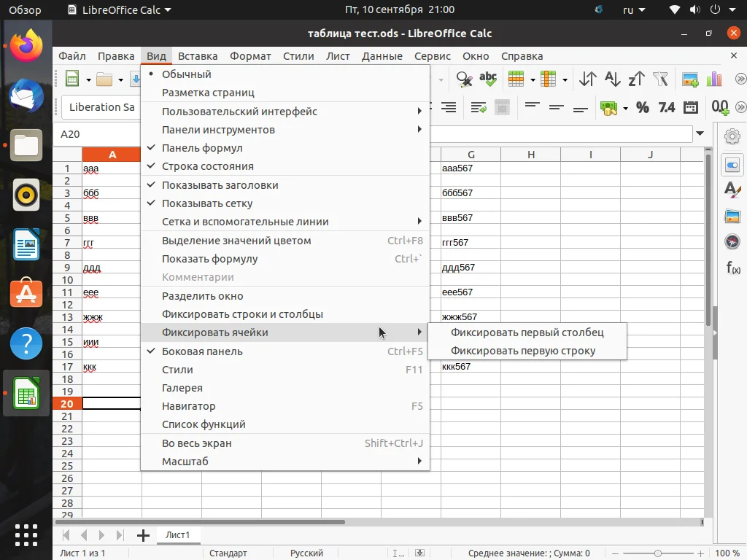Image resolution: width=747 pixels, height=560 pixels.
Task: Select "Фиксировать первую строку"
Action: pos(523,351)
